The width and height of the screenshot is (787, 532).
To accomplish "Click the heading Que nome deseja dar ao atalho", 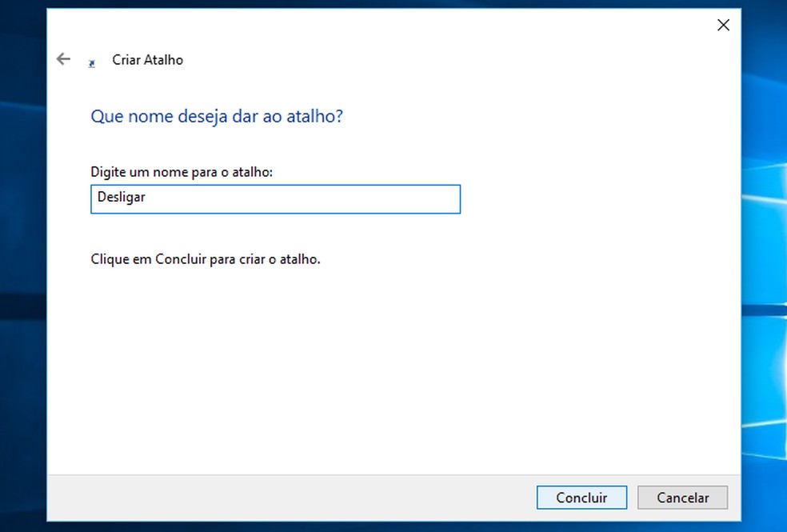I will 216,116.
